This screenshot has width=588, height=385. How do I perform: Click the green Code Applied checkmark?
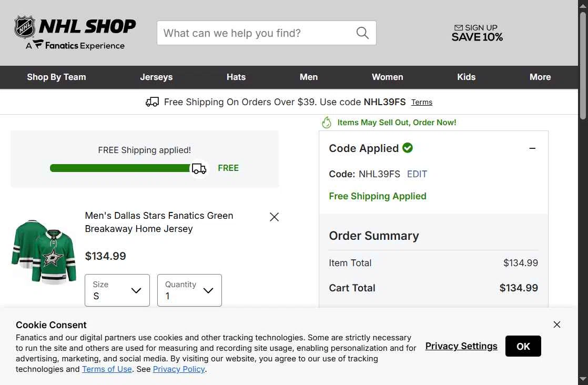pyautogui.click(x=408, y=148)
